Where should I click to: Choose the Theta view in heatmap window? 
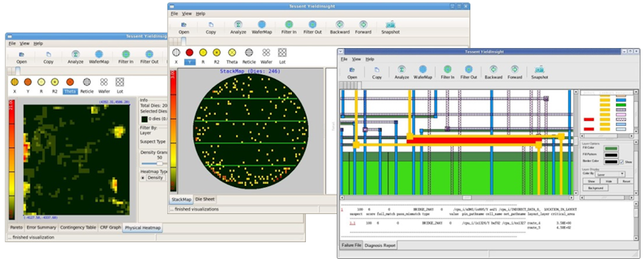(70, 82)
